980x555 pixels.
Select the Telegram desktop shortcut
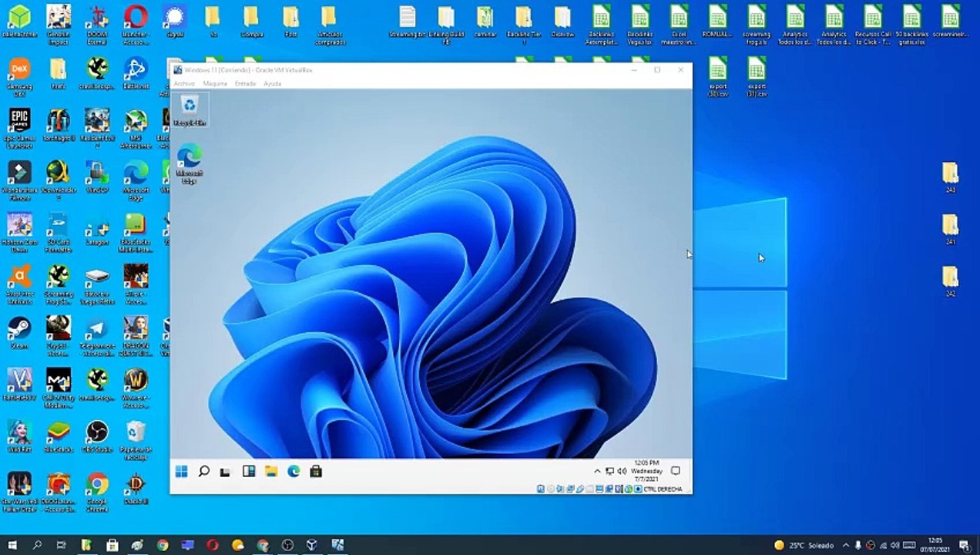tap(97, 336)
